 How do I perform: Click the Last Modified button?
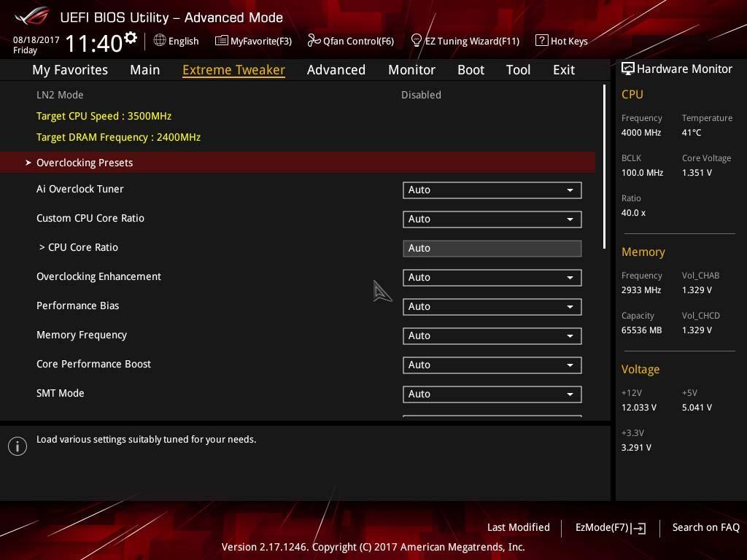tap(519, 527)
